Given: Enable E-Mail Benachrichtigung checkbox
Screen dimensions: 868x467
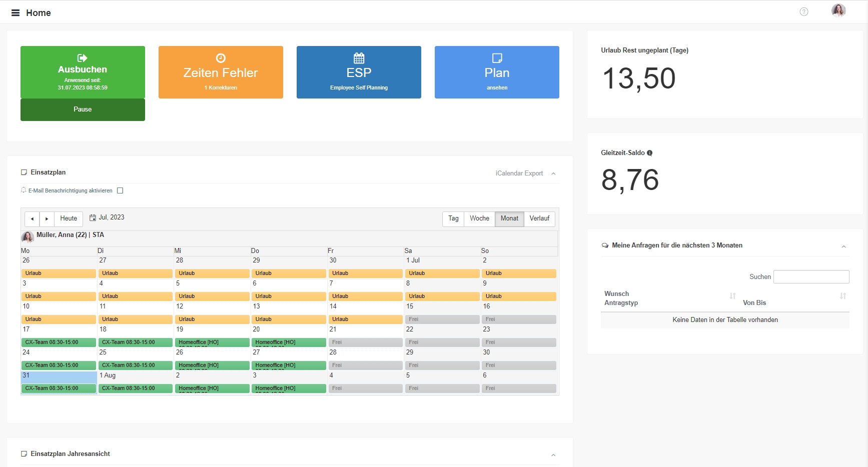Looking at the screenshot, I should (x=120, y=190).
